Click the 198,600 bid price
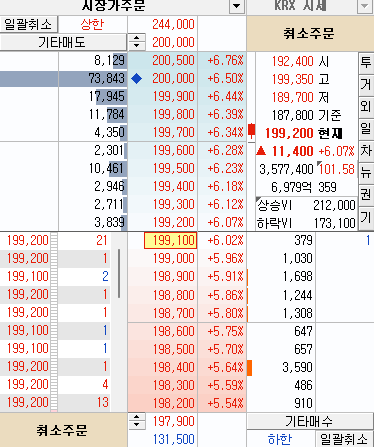The height and width of the screenshot is (447, 374). click(173, 331)
